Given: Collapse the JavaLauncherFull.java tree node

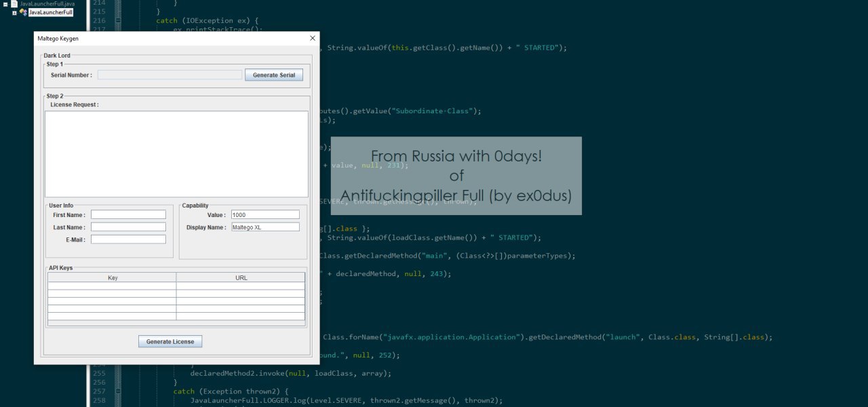Looking at the screenshot, I should (5, 3).
